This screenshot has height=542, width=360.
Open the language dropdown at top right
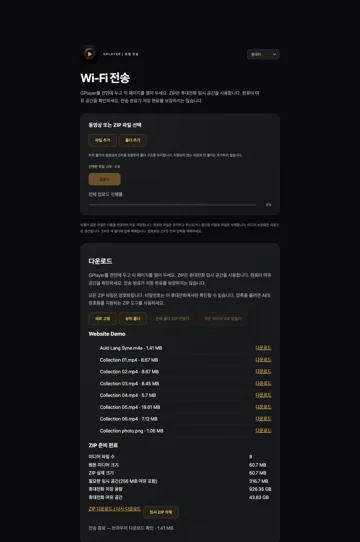point(263,54)
